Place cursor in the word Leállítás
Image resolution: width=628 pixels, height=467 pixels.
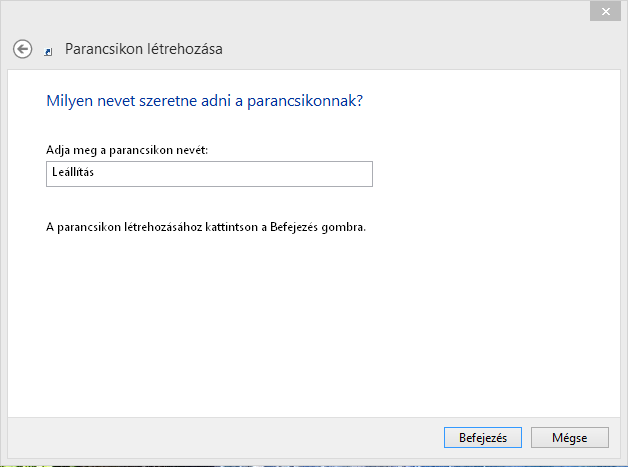[73, 172]
